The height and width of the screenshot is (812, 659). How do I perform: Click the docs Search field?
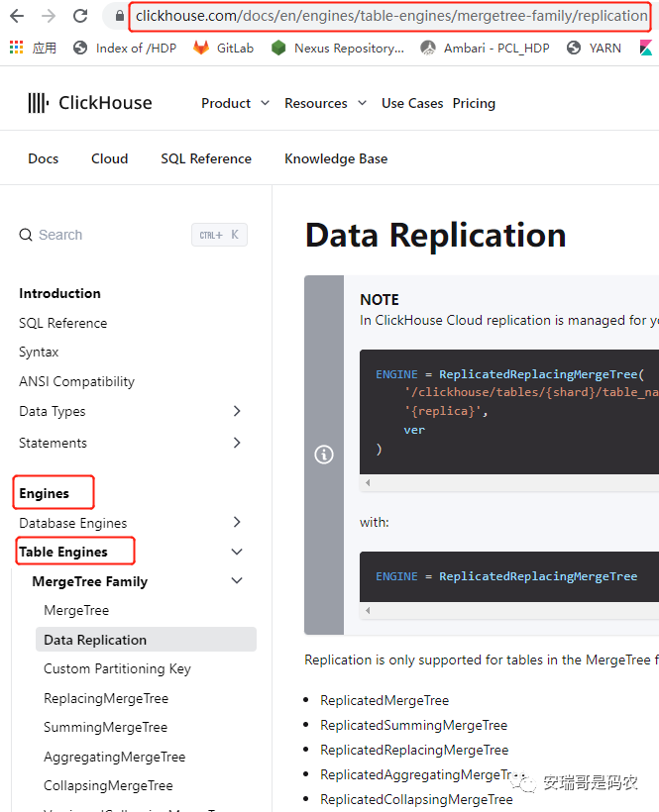click(x=99, y=235)
